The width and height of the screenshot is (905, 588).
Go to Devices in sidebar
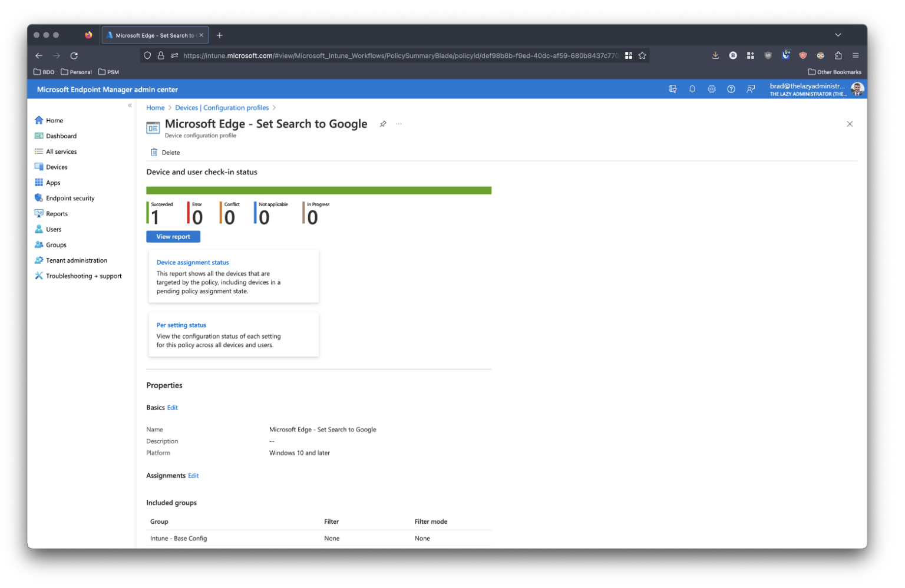[51, 167]
